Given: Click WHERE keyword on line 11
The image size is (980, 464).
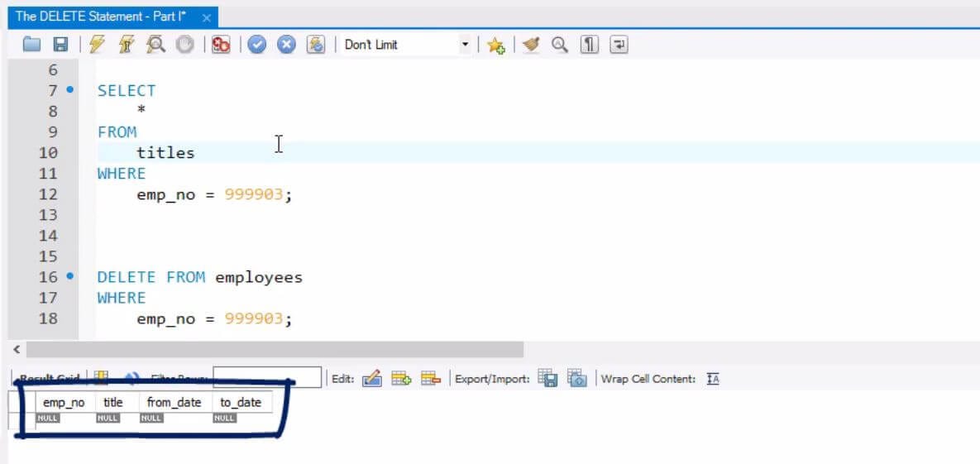Looking at the screenshot, I should coord(122,173).
